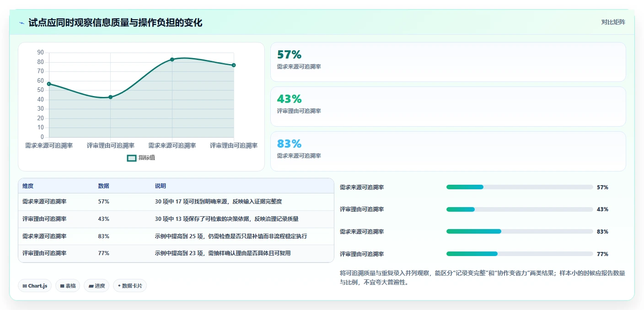Click the sparkle icon inside the 数据卡片 tag
Screen dimensions: 644x310
(119, 286)
